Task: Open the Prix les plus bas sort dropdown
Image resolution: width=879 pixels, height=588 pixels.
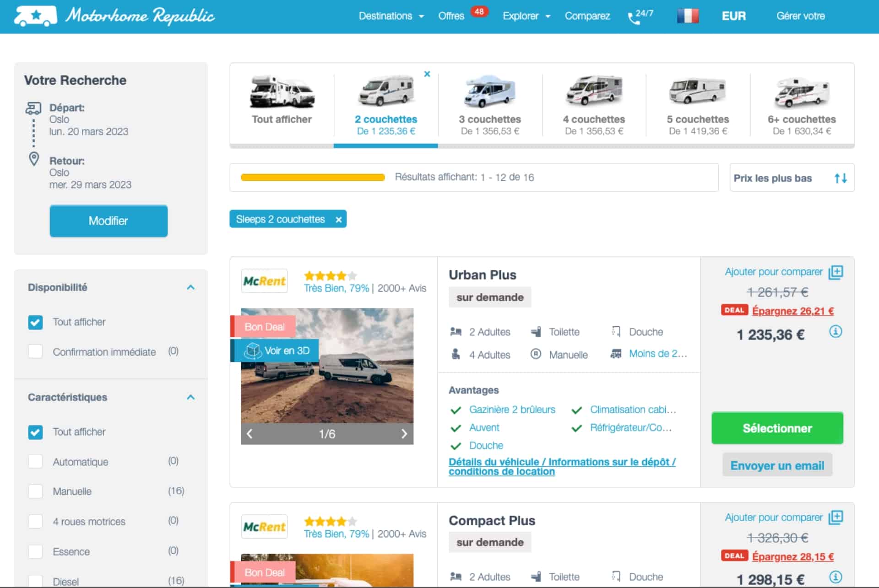Action: 792,178
